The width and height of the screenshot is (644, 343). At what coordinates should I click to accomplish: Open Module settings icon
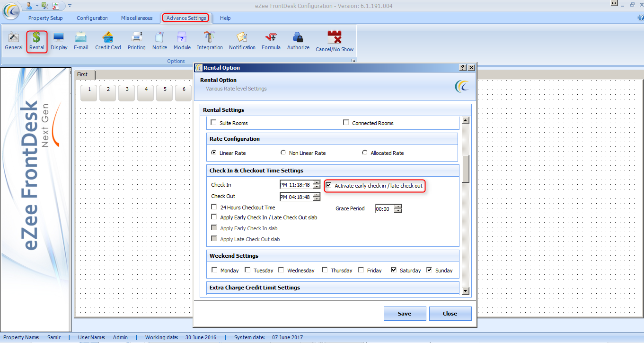coord(182,41)
